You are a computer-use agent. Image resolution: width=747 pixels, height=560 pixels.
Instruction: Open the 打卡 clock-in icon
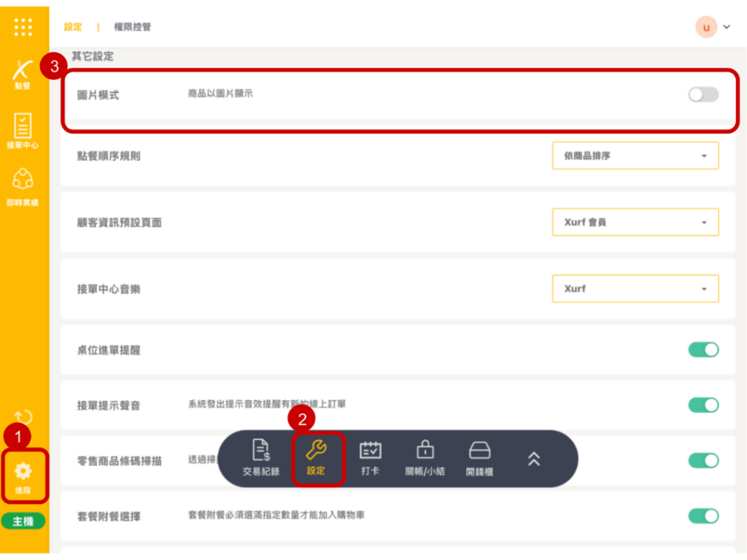pyautogui.click(x=371, y=458)
